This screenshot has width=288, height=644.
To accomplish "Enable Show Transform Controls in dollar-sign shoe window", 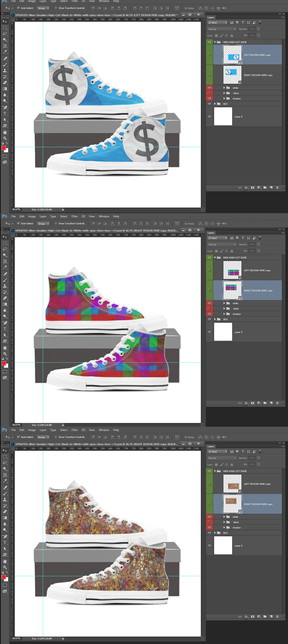I will pos(56,8).
